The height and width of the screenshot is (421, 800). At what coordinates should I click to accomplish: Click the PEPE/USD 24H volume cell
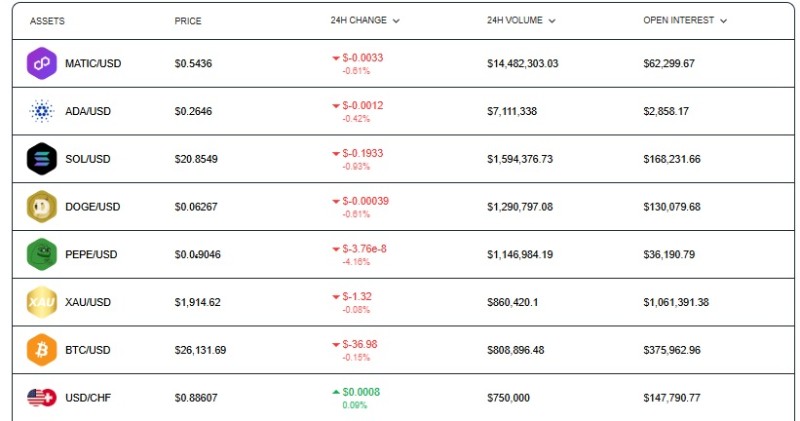point(520,255)
